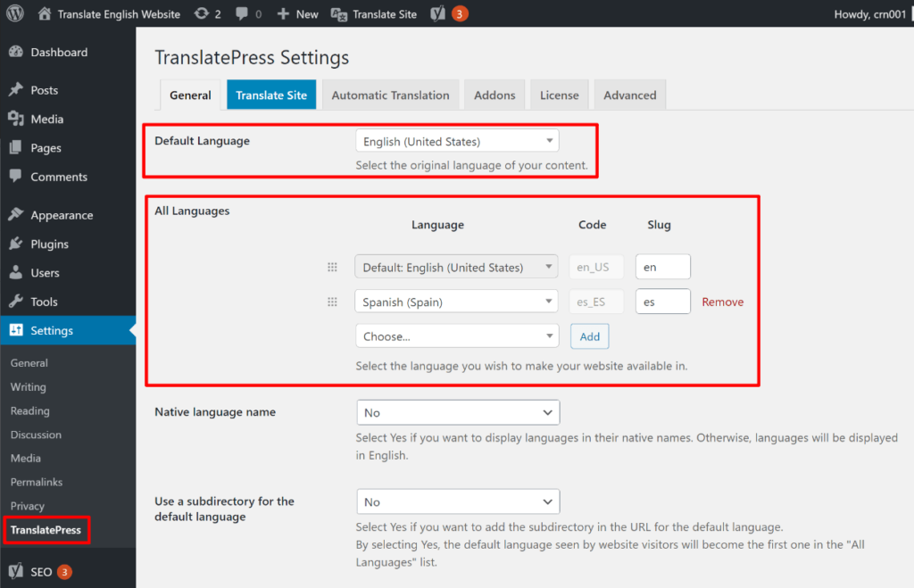Click the updates icon showing 2 pending updates

194,13
